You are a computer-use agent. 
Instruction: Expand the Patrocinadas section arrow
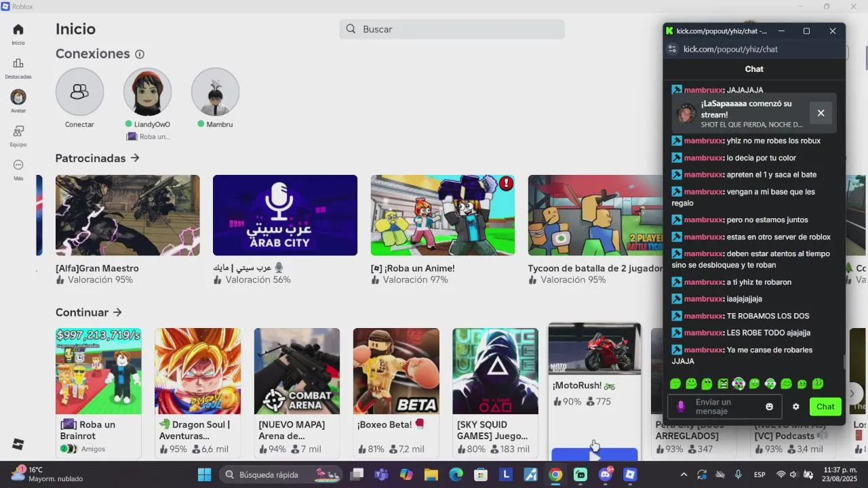(x=135, y=158)
